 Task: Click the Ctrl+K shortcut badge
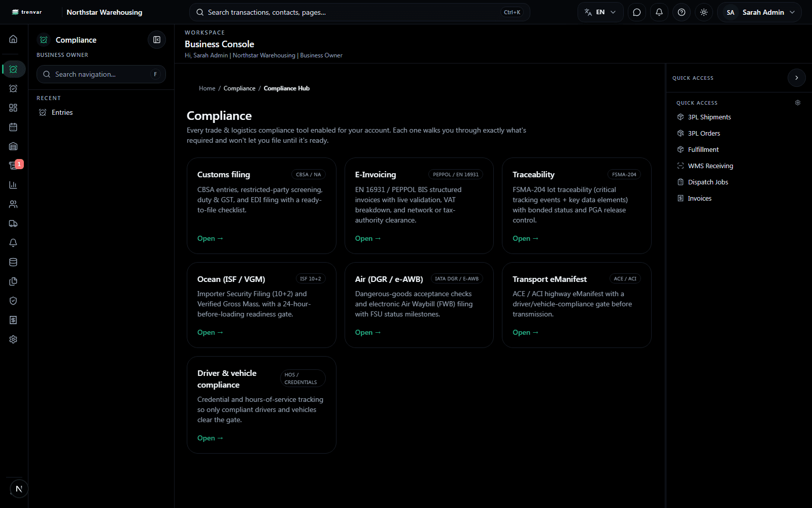512,12
